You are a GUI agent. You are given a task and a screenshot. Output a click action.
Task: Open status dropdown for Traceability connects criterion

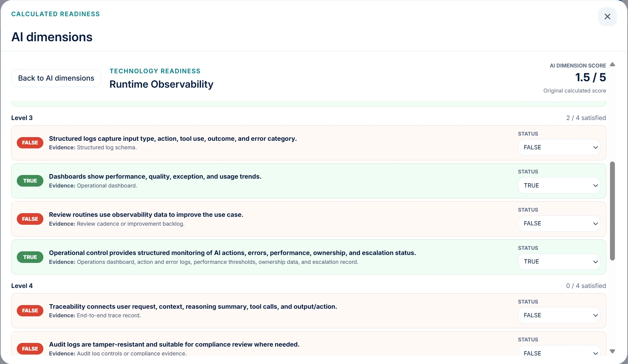click(x=559, y=315)
